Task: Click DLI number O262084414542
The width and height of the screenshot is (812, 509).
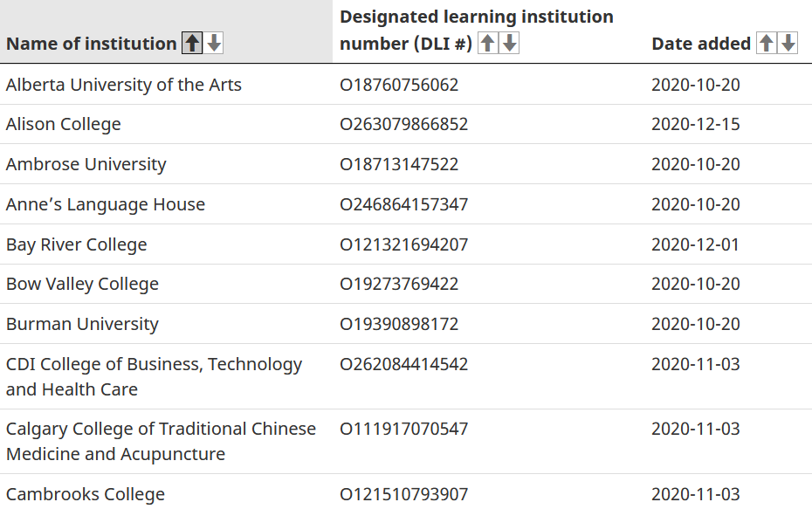Action: pos(403,364)
